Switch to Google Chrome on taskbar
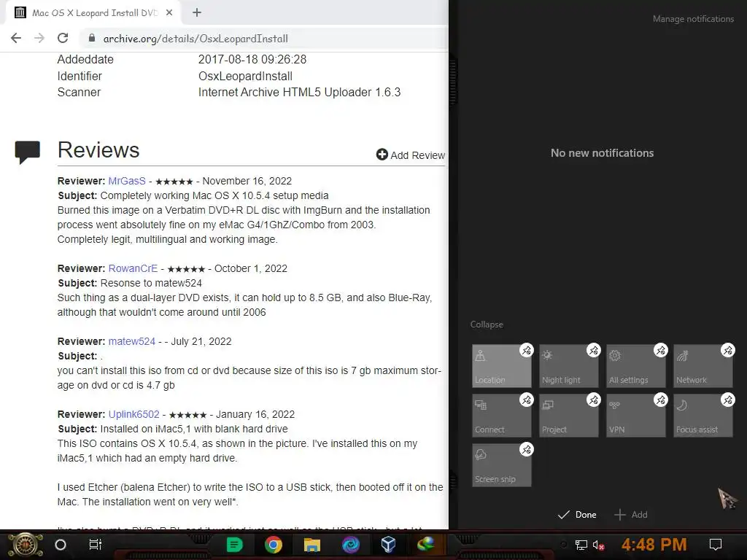This screenshot has width=747, height=560. [274, 545]
